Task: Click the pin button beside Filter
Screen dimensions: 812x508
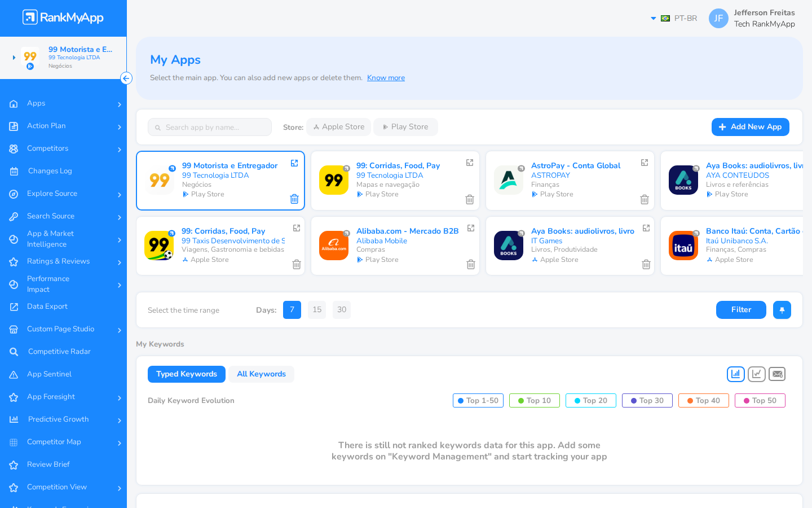Action: (x=782, y=310)
